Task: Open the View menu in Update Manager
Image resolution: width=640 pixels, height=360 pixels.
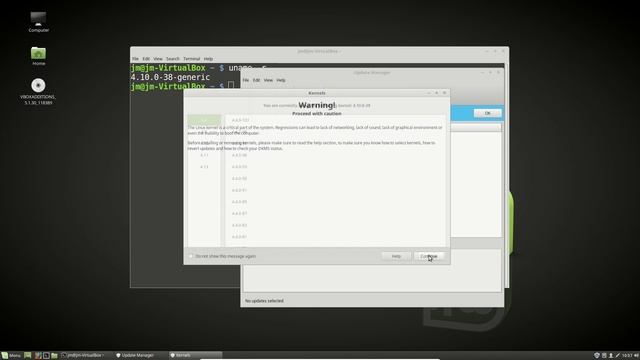Action: (268, 80)
